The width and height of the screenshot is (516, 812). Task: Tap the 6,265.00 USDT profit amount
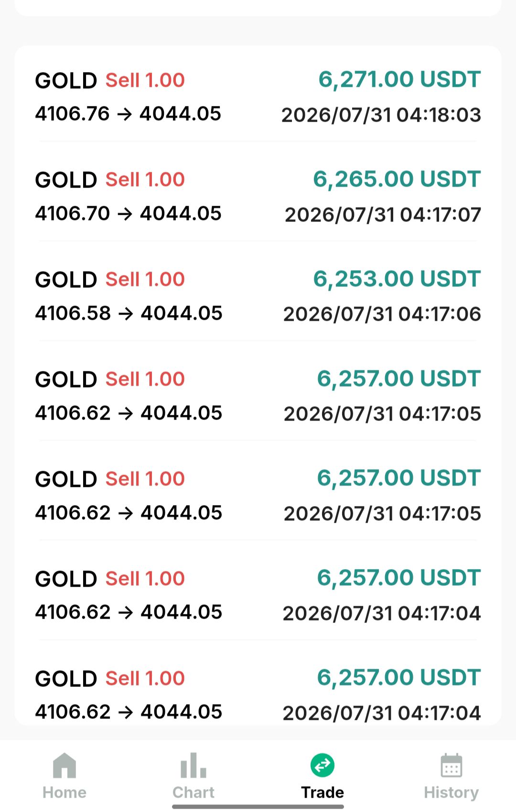tap(397, 179)
